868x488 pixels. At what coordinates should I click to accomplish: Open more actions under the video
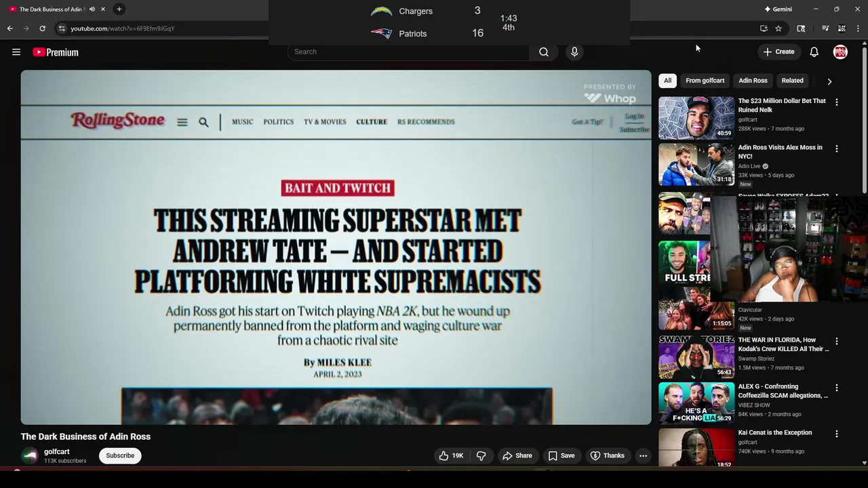tap(643, 455)
